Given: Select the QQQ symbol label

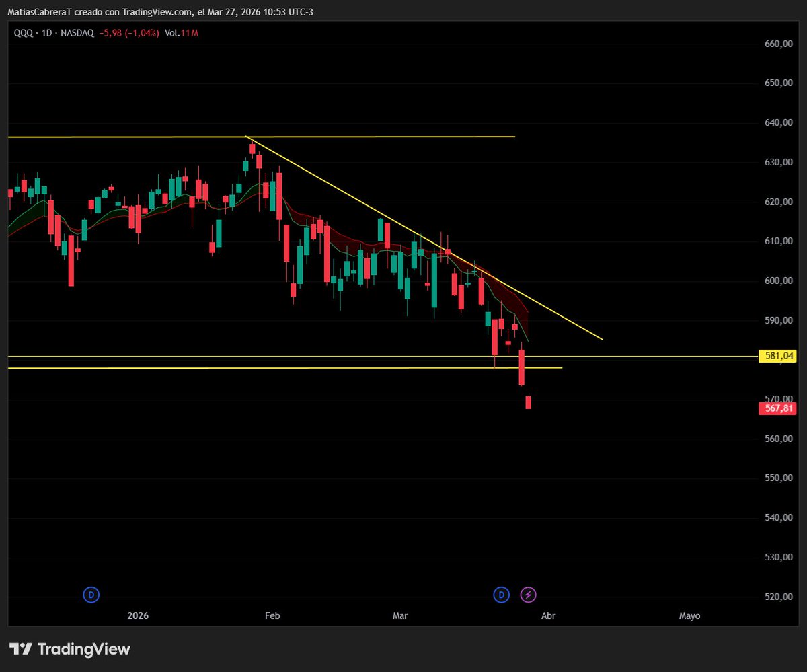Looking at the screenshot, I should click(x=22, y=32).
